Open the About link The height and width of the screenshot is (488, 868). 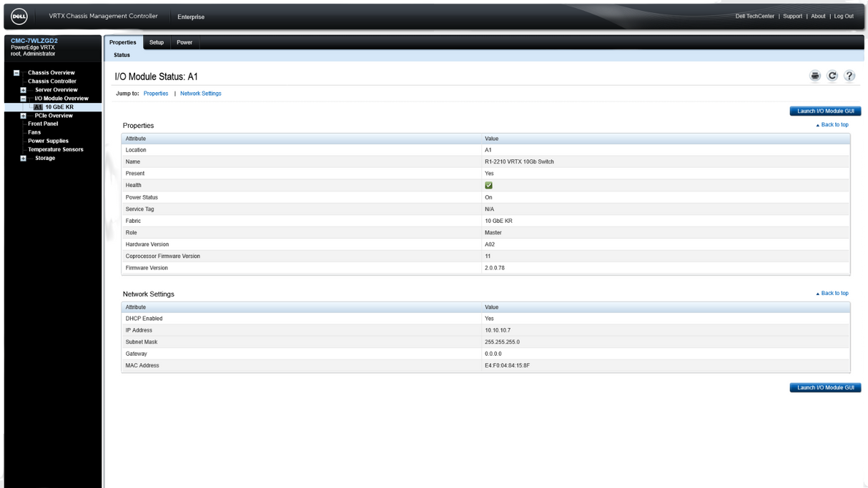818,16
